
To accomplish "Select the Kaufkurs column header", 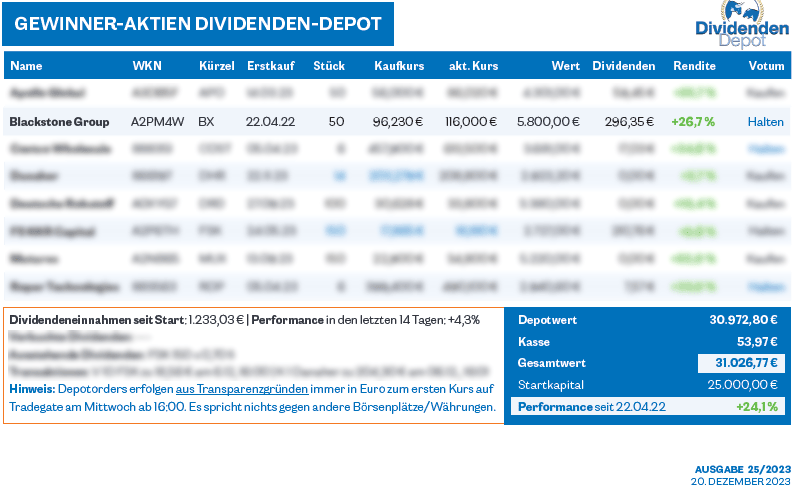I will 399,66.
